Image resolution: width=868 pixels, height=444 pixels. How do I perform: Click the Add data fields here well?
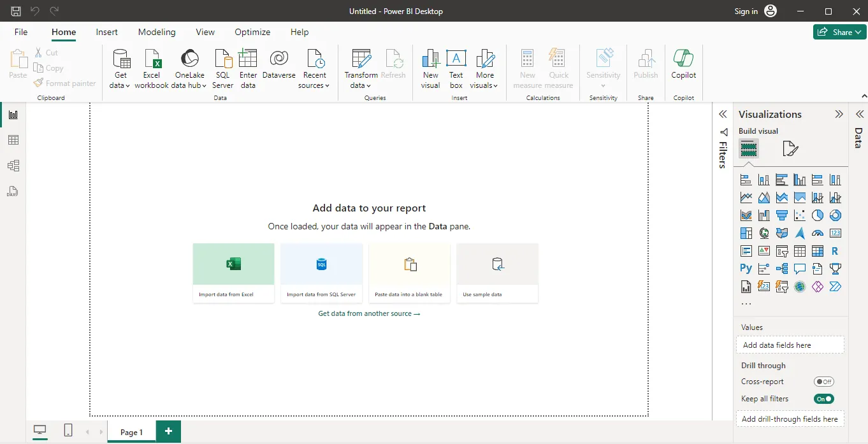click(x=790, y=345)
